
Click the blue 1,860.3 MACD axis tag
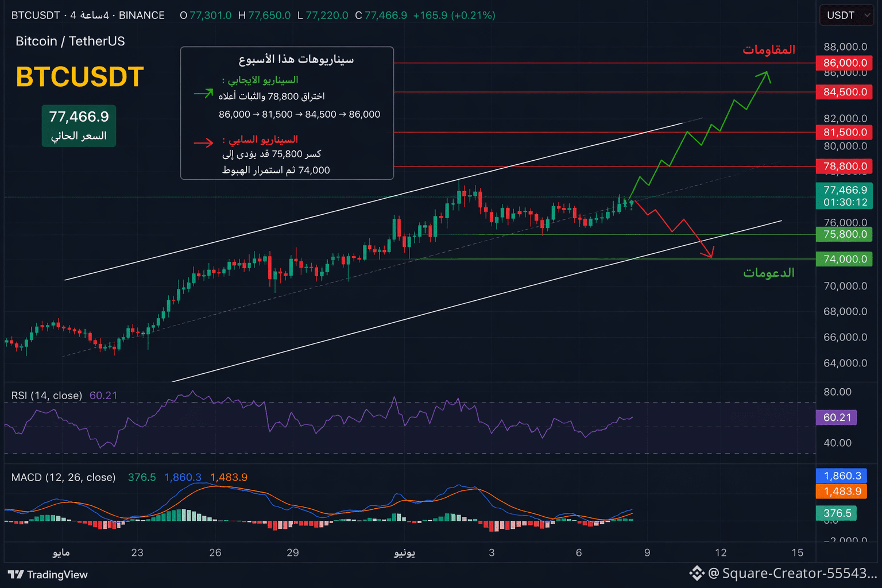pyautogui.click(x=841, y=476)
